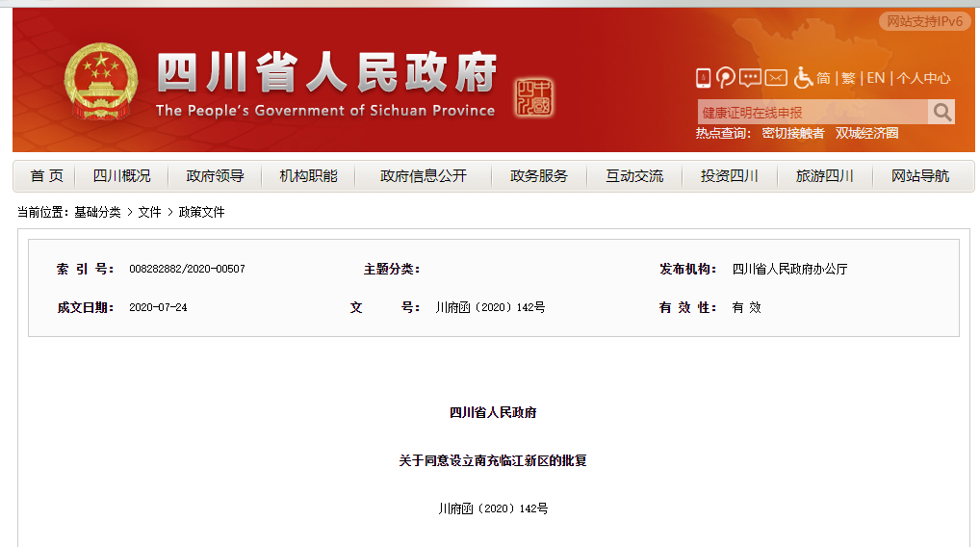Enable wheelchair accessibility mode icon
Viewport: 980px width, 547px height.
[x=803, y=78]
